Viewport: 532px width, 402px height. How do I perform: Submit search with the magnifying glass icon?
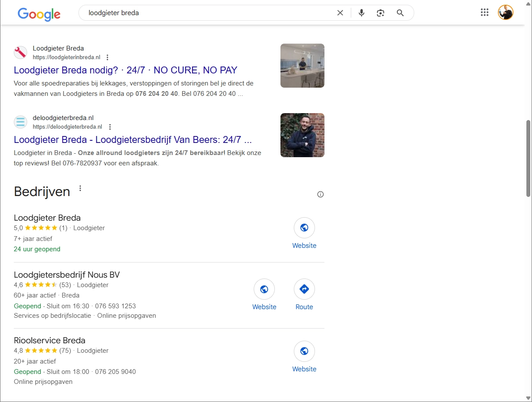(400, 13)
